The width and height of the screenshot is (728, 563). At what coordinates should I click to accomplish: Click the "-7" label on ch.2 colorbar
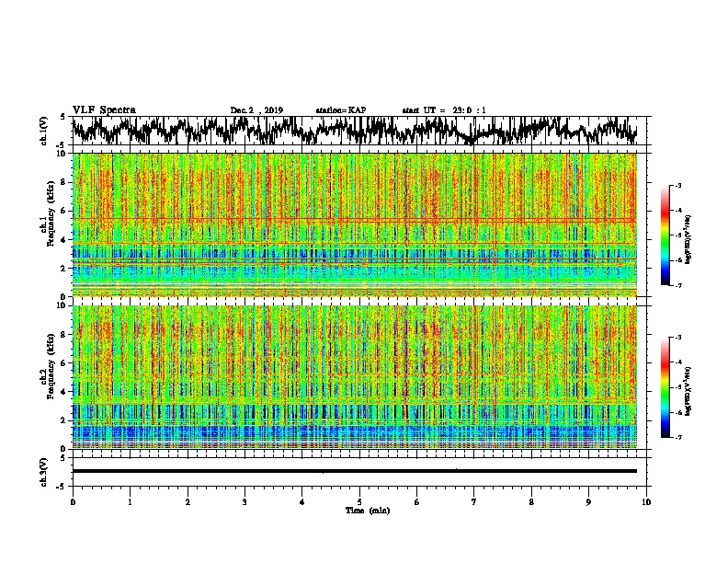tap(677, 437)
